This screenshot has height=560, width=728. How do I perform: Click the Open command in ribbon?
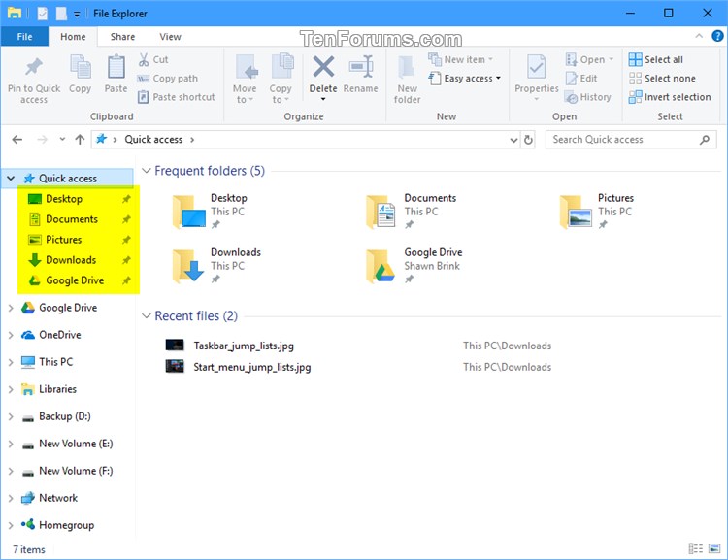(589, 59)
